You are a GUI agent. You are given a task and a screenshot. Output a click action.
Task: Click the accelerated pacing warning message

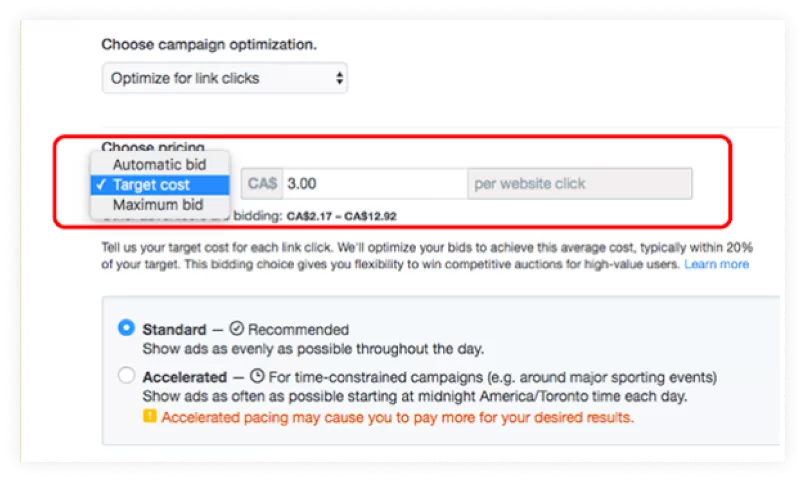click(396, 417)
